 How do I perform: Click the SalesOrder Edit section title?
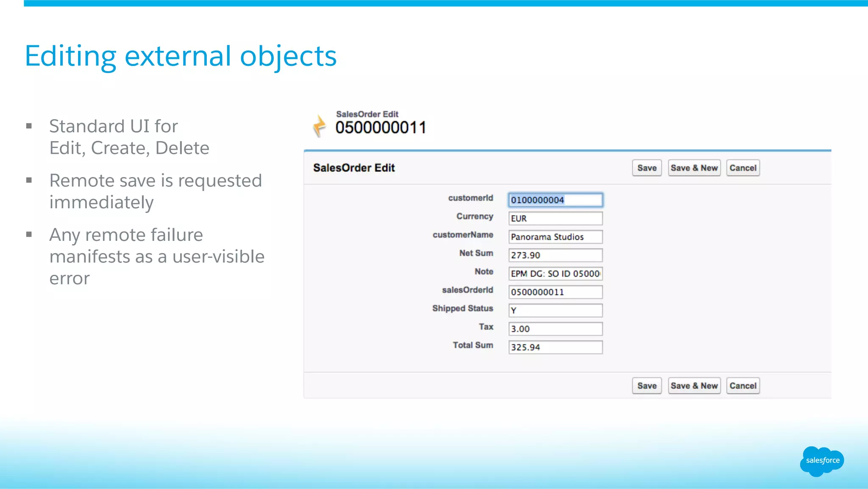[x=354, y=168]
